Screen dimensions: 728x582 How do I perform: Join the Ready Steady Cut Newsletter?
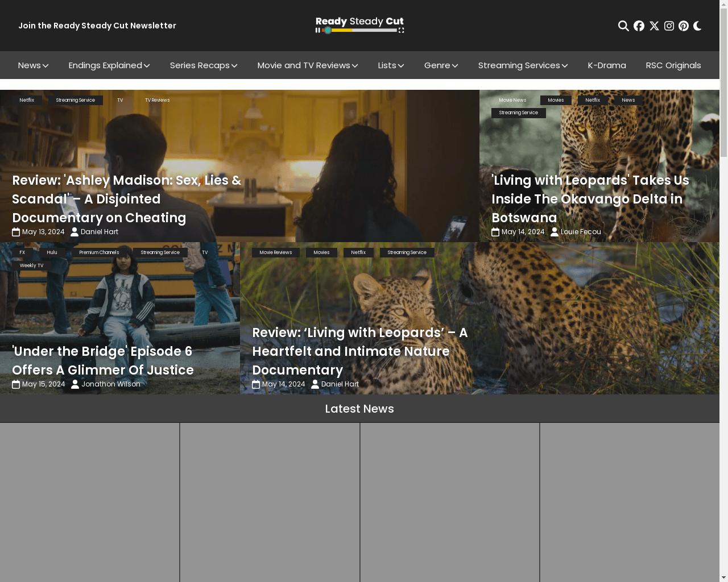point(97,26)
